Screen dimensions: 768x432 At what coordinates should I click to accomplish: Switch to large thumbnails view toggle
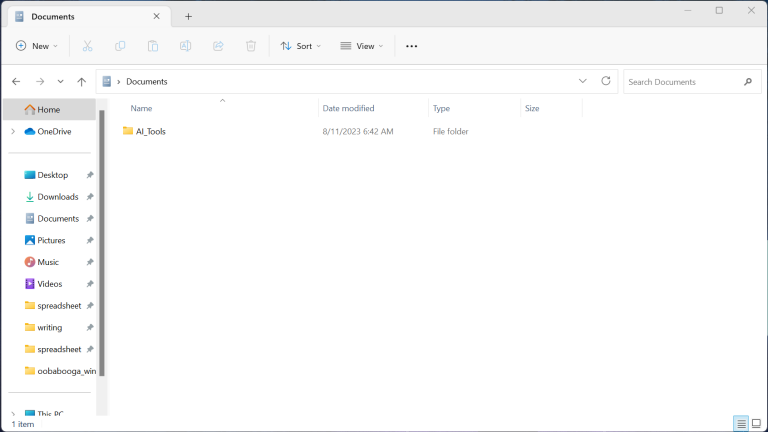757,424
